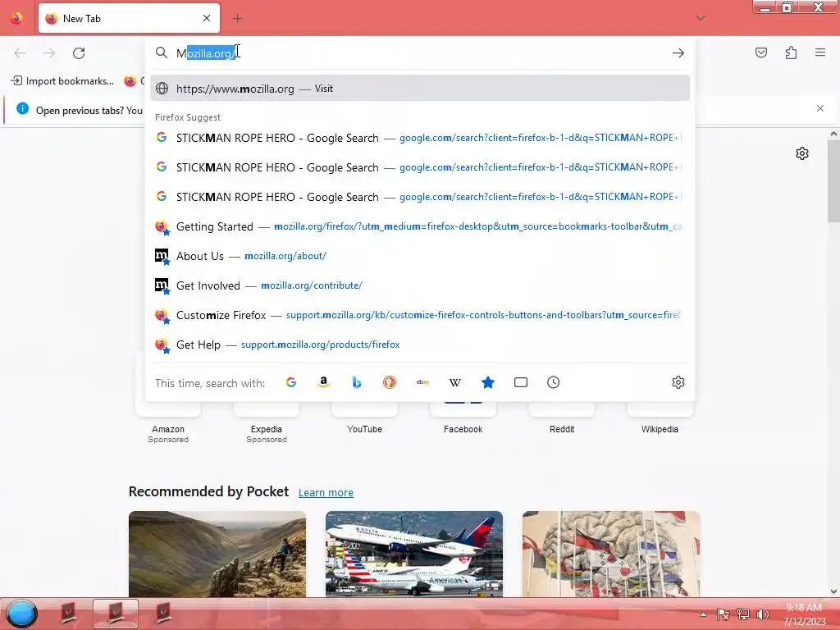
Task: Open the Windows Start orb
Action: click(x=21, y=614)
